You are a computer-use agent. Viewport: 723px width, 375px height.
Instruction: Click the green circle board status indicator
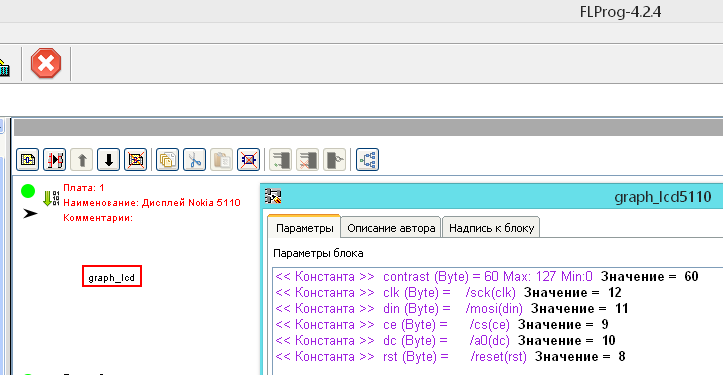28,190
